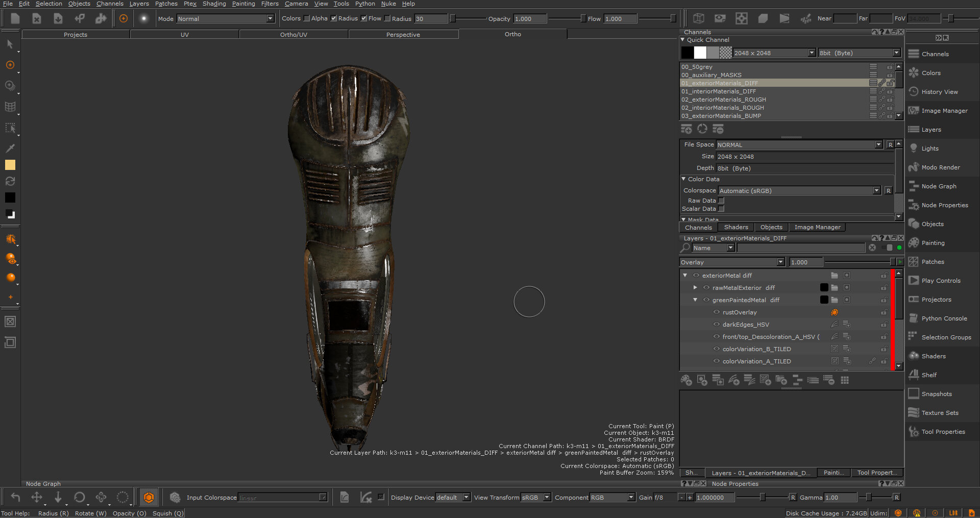Hide the rustOverlay layer
Image resolution: width=980 pixels, height=518 pixels.
pyautogui.click(x=717, y=312)
